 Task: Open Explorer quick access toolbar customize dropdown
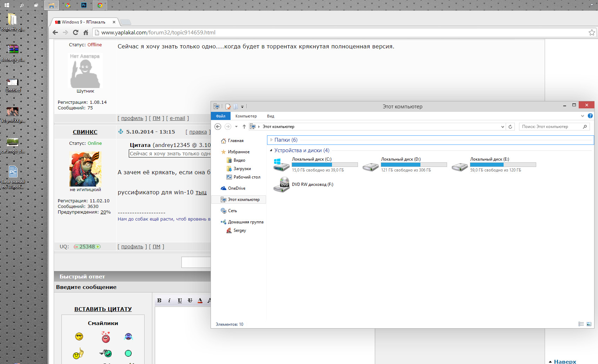click(242, 107)
